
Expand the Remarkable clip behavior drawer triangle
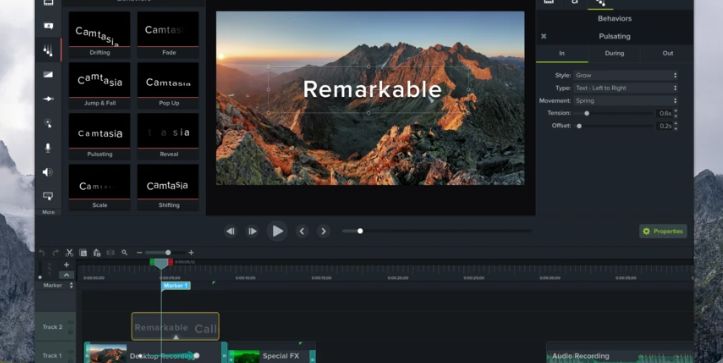point(175,337)
